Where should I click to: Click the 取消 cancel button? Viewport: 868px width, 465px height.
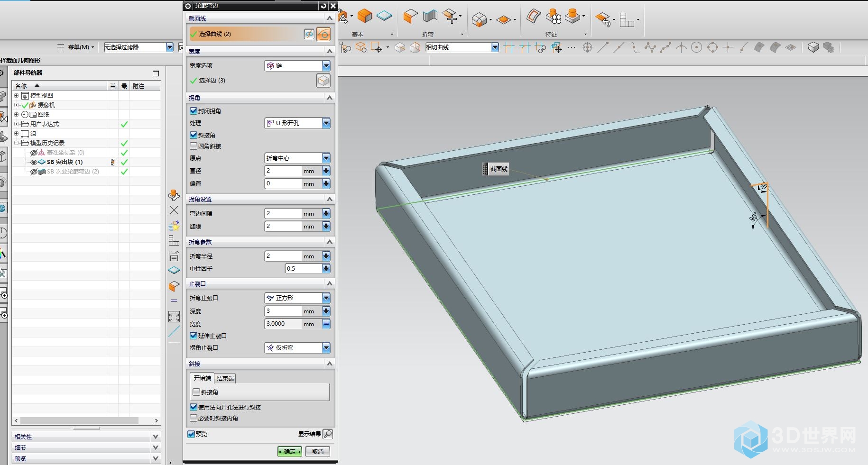click(x=318, y=451)
